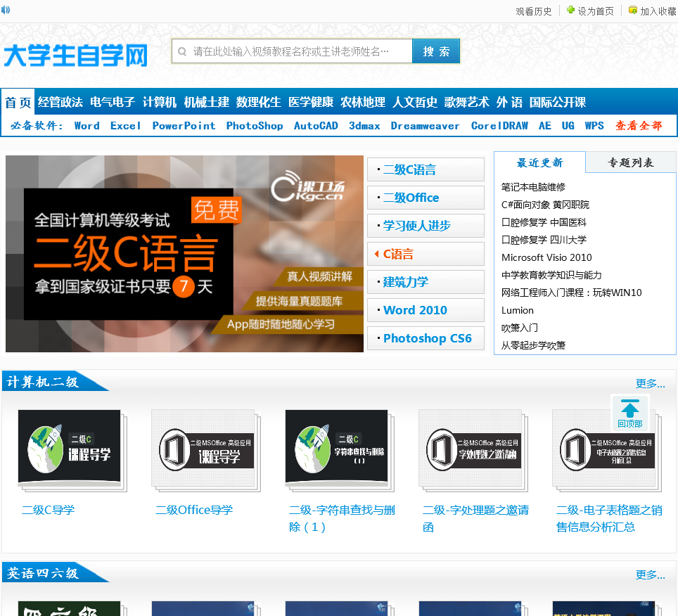The height and width of the screenshot is (616, 678).
Task: Click 加入收藏 link
Action: coord(658,11)
